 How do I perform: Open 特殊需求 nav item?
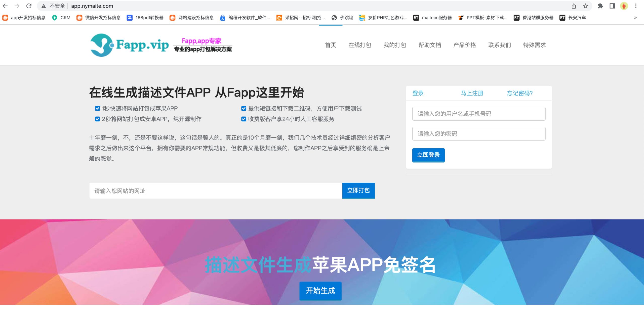coord(535,45)
